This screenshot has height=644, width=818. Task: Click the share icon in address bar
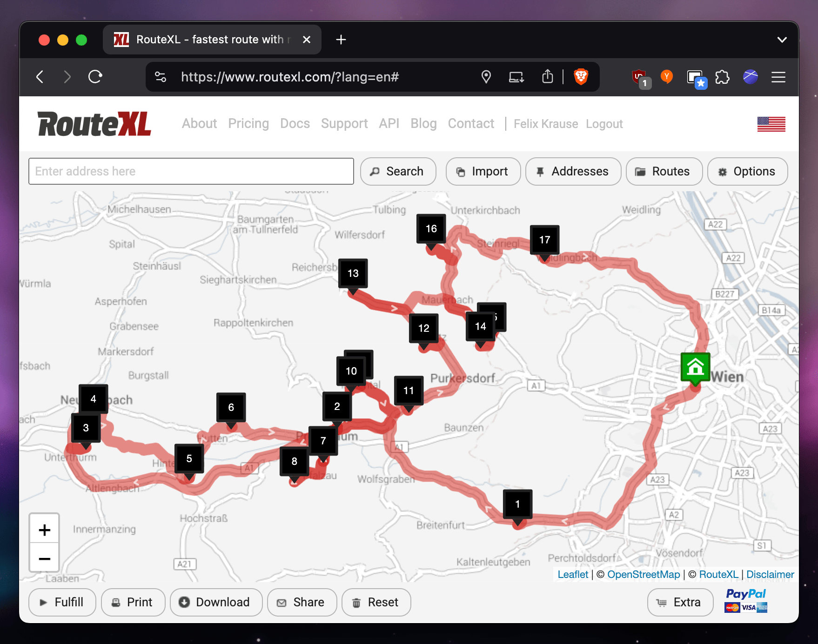[548, 77]
